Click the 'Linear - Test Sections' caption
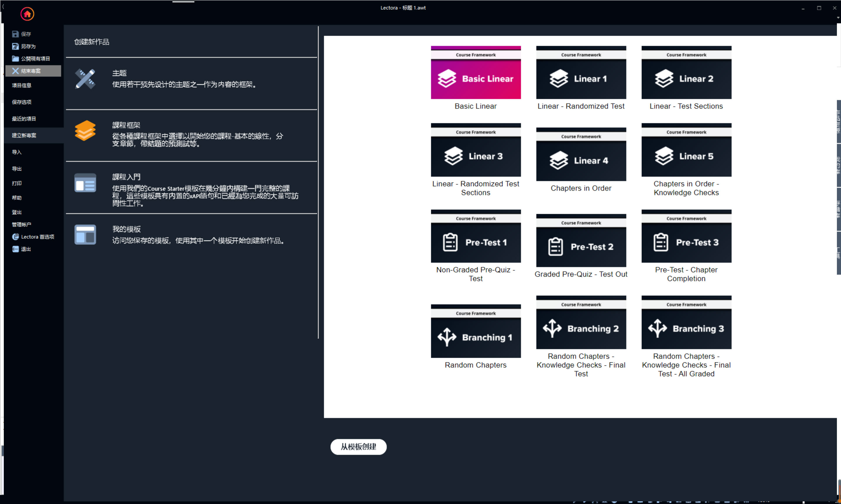 [686, 106]
